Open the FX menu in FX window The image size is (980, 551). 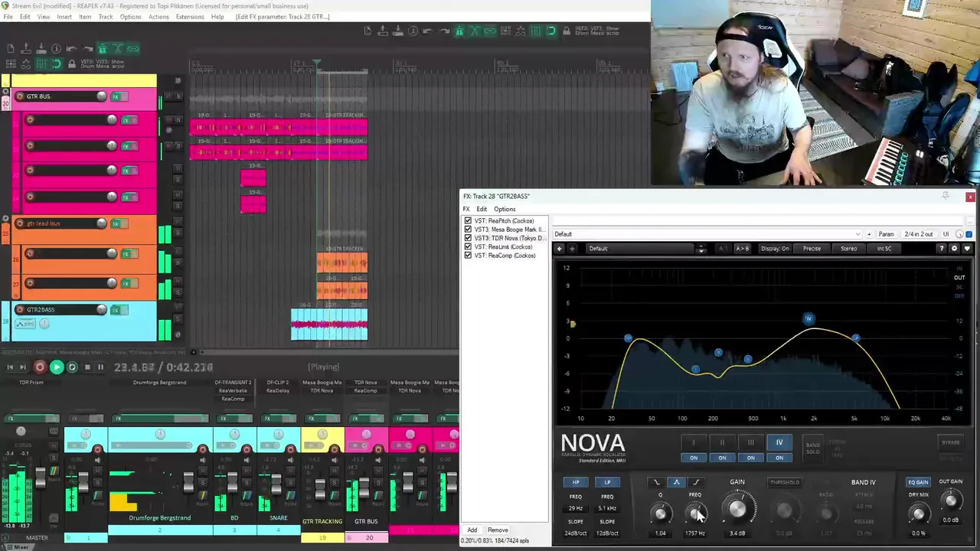tap(465, 209)
